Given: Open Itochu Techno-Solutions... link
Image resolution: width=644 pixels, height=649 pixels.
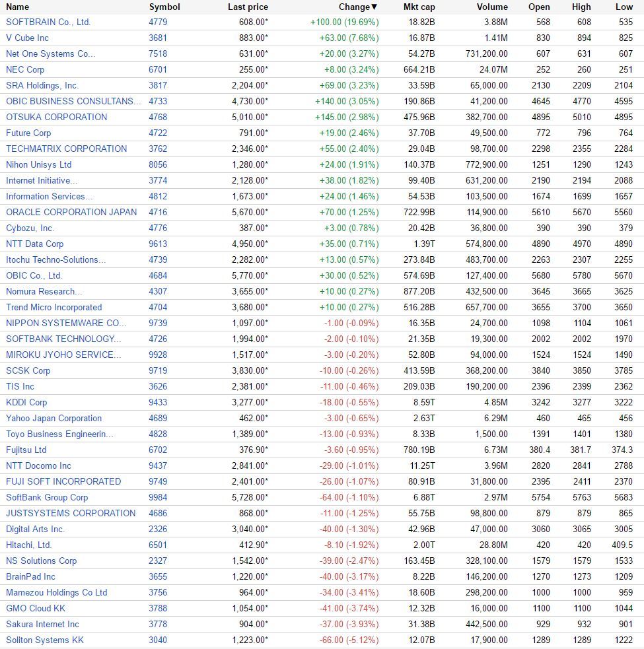Looking at the screenshot, I should tap(56, 260).
